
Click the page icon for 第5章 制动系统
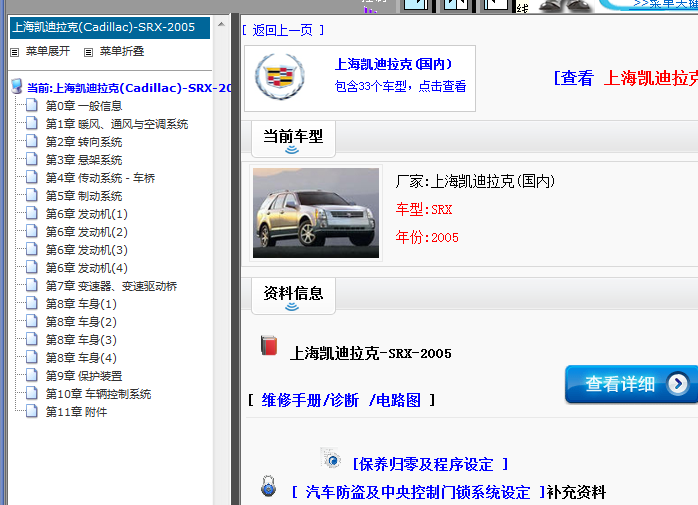(x=32, y=195)
